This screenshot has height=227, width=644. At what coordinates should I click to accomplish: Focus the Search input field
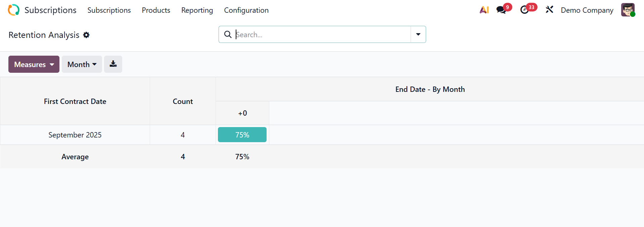(322, 35)
